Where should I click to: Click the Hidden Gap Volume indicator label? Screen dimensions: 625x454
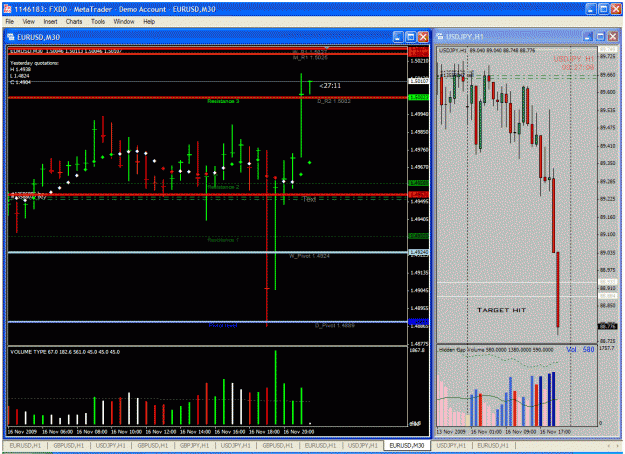click(x=496, y=350)
